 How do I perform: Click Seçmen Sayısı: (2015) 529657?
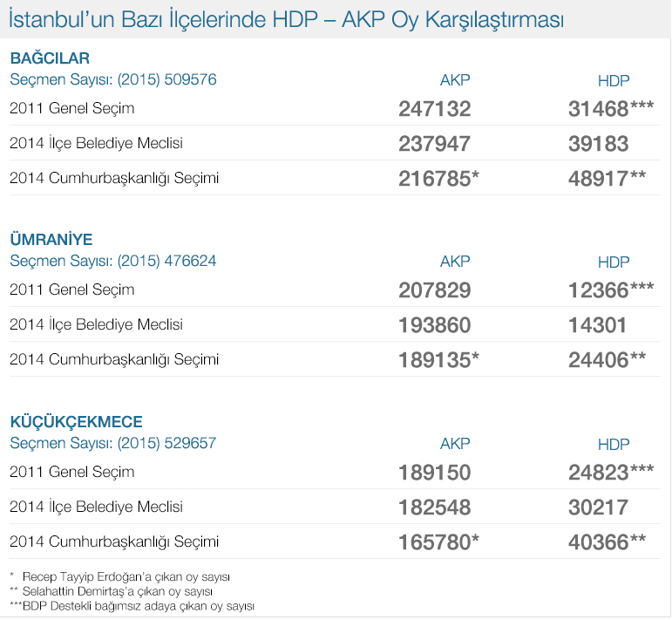[x=113, y=443]
